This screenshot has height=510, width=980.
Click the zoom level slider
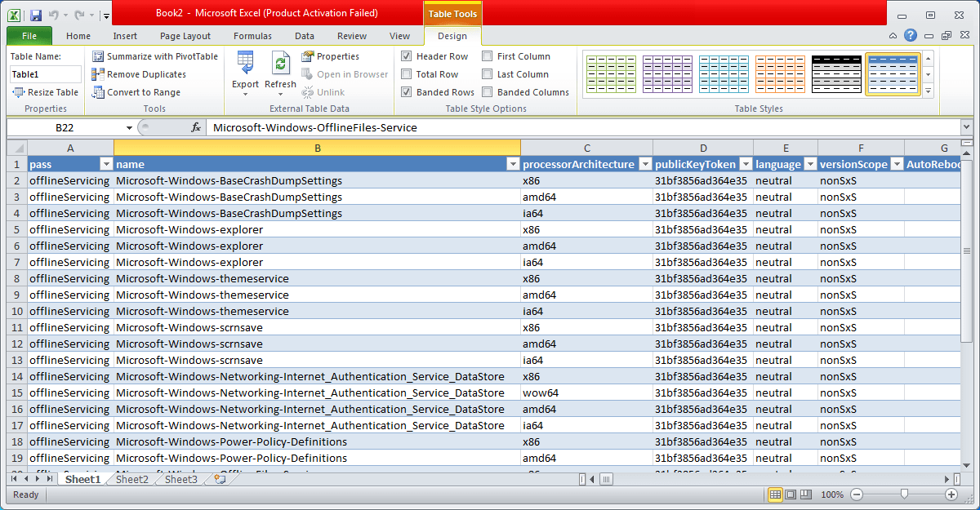click(903, 494)
